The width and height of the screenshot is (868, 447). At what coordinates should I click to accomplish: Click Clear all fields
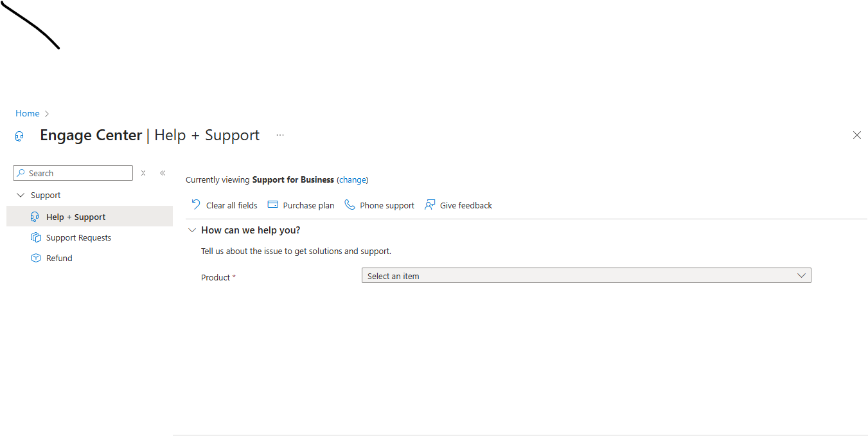point(224,205)
